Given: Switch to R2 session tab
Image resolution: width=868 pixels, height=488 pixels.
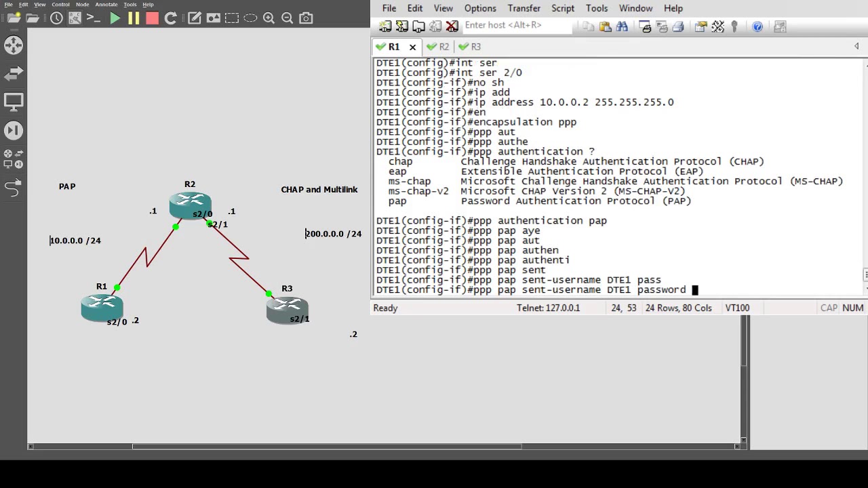Looking at the screenshot, I should point(437,47).
